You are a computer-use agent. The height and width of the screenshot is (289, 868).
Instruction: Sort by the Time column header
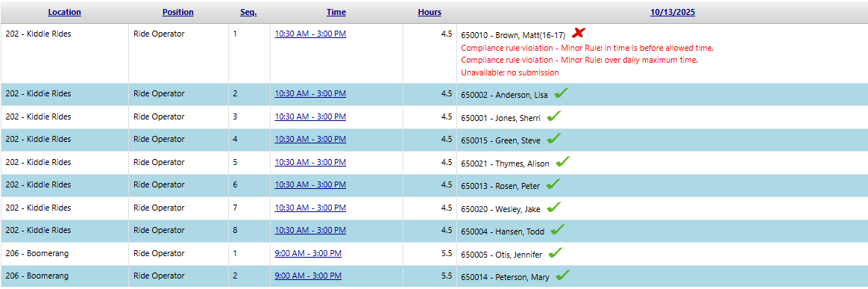click(x=336, y=12)
